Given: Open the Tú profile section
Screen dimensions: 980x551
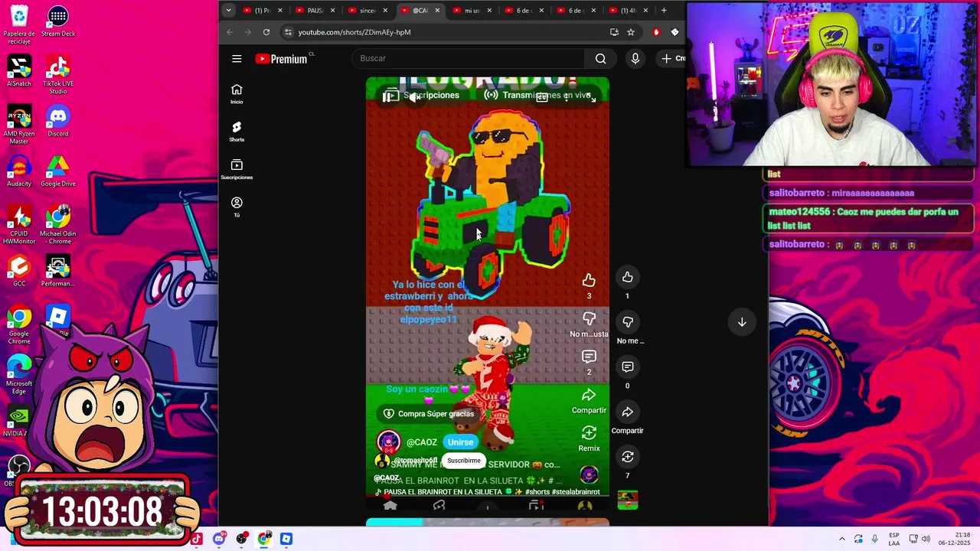Looking at the screenshot, I should (237, 207).
